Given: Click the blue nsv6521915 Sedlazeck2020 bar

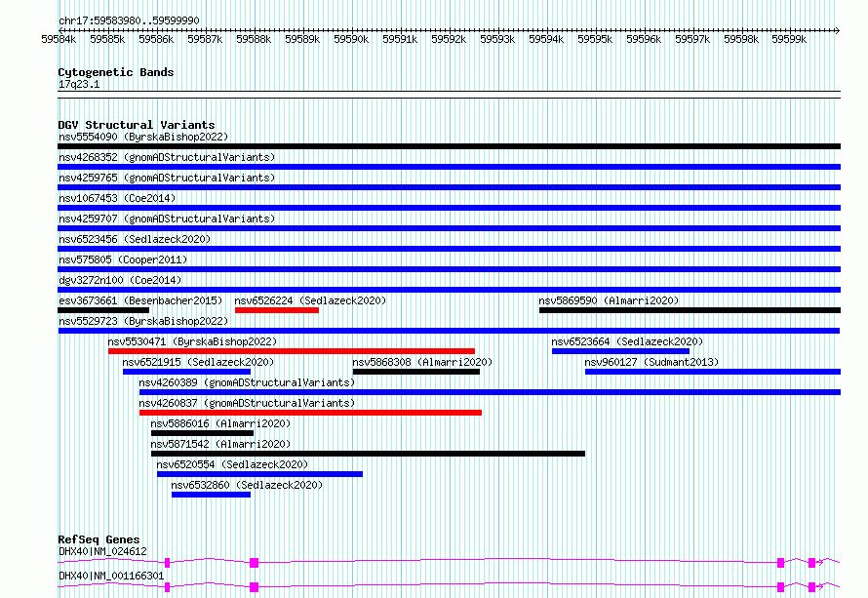Looking at the screenshot, I should (x=186, y=372).
